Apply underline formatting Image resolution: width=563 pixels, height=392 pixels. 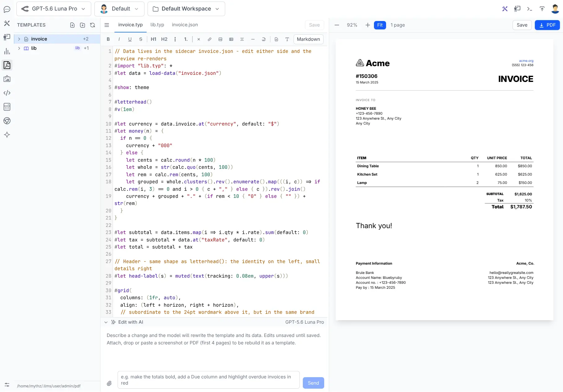pos(130,39)
